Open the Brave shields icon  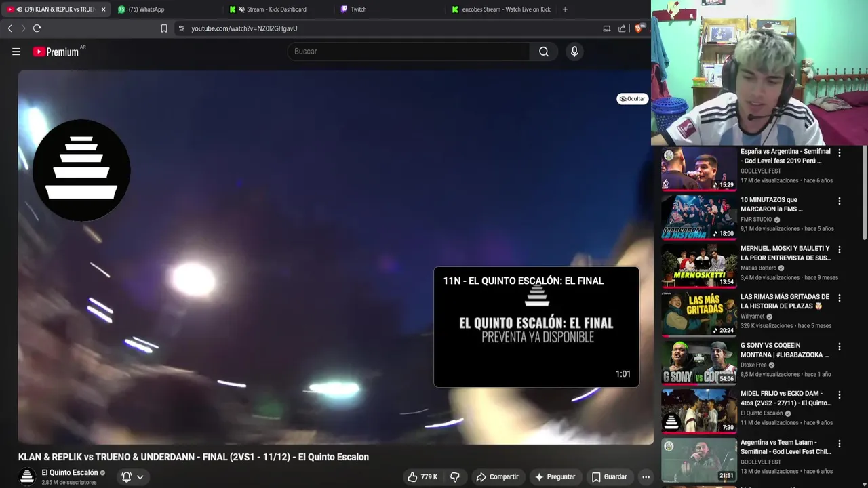(x=639, y=28)
